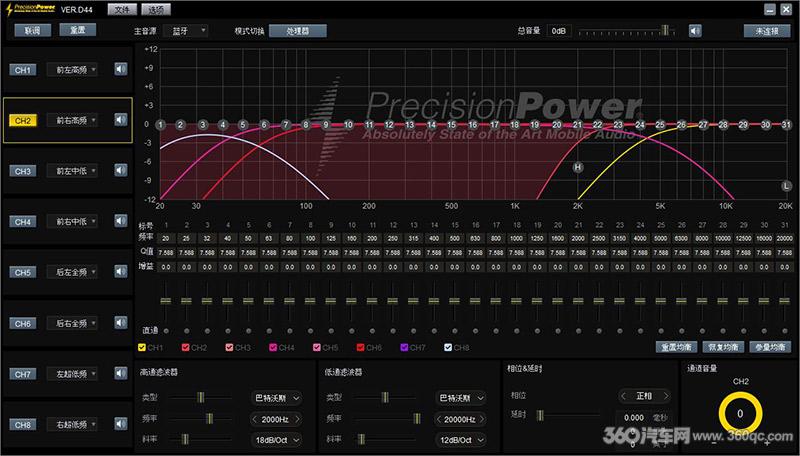This screenshot has width=800, height=456.
Task: Mute the CH7 subwoofer speaker icon
Action: [121, 373]
